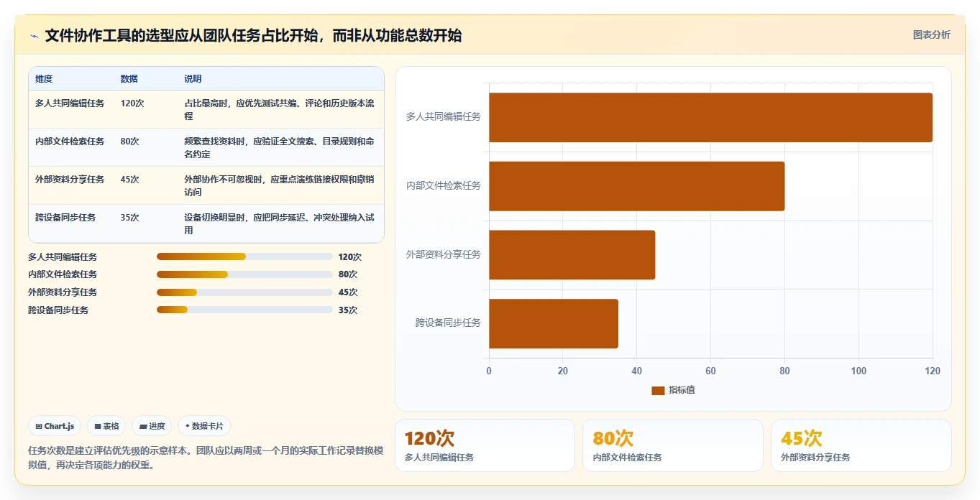Screen dimensions: 980x500
Task: Click the 外部资料分享任务 chart bar
Action: click(572, 254)
